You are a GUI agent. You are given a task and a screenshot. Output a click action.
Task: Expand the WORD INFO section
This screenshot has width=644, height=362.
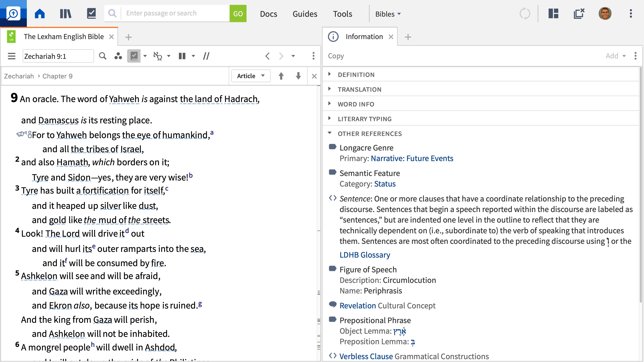point(356,104)
